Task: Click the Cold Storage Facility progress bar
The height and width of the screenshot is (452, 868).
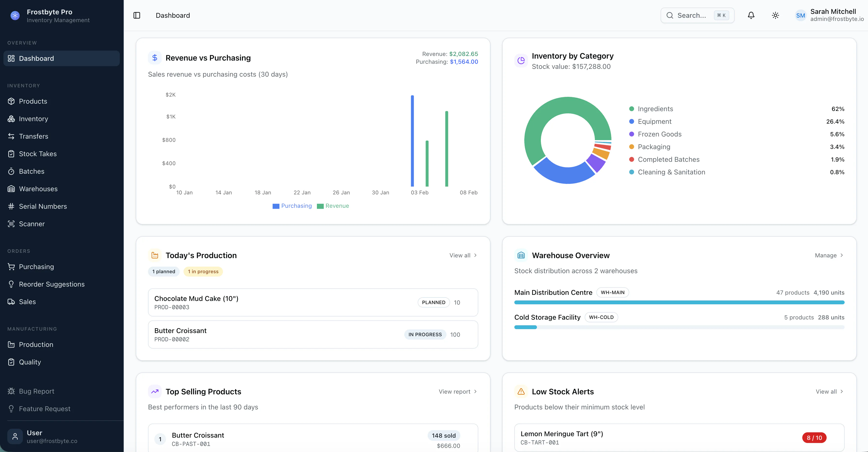Action: (x=679, y=327)
